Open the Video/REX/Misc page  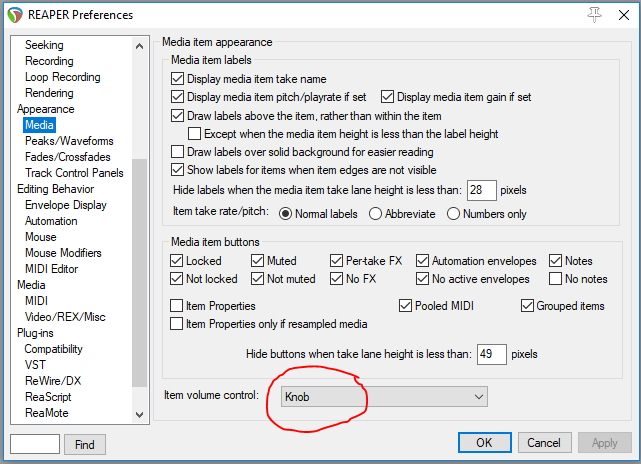pyautogui.click(x=65, y=317)
